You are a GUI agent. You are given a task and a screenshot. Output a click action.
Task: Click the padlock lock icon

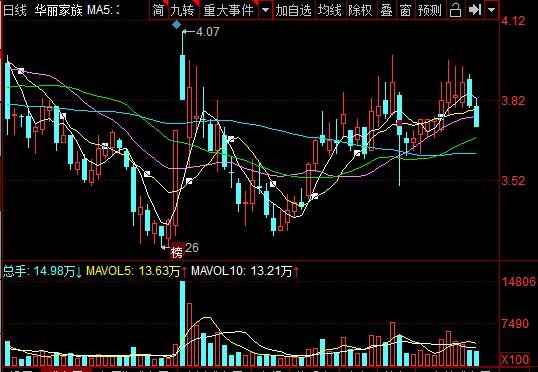tap(455, 10)
